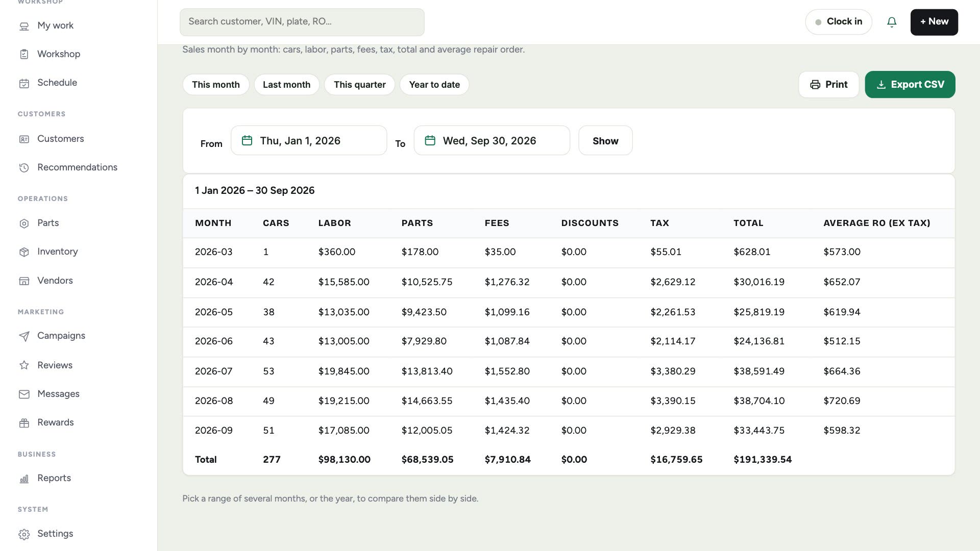
Task: Click the Clock in button
Action: (x=839, y=22)
